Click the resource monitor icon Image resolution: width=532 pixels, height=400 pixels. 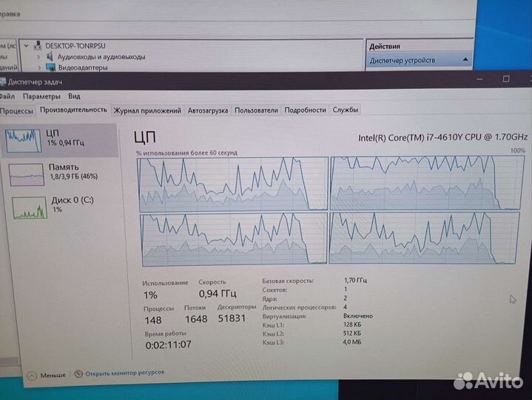78,374
